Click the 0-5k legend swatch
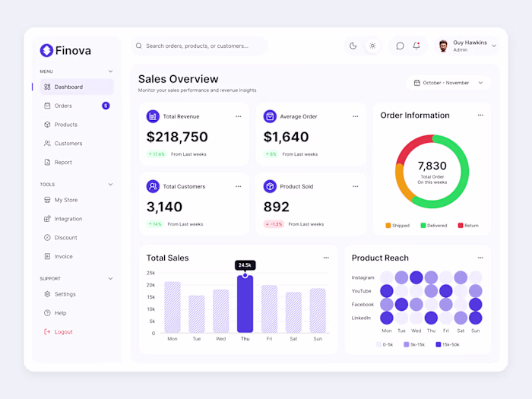This screenshot has width=532, height=399. pos(378,344)
